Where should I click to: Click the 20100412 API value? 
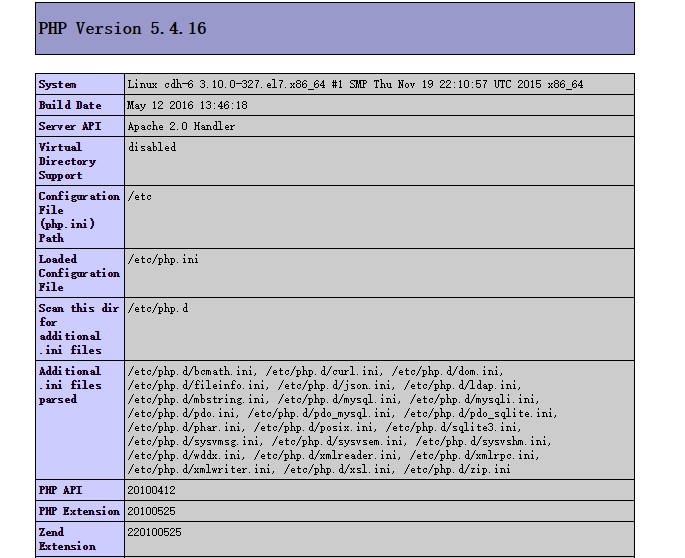click(x=152, y=490)
